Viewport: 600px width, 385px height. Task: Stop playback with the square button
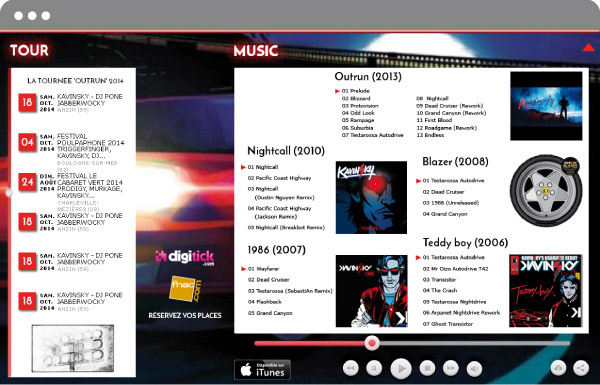[427, 368]
